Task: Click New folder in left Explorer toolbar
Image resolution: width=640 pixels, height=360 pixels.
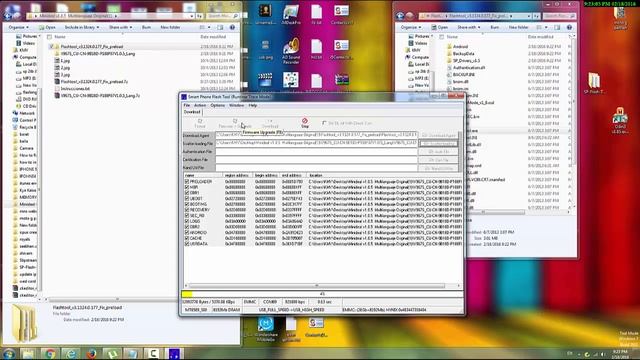Action: click(x=170, y=27)
